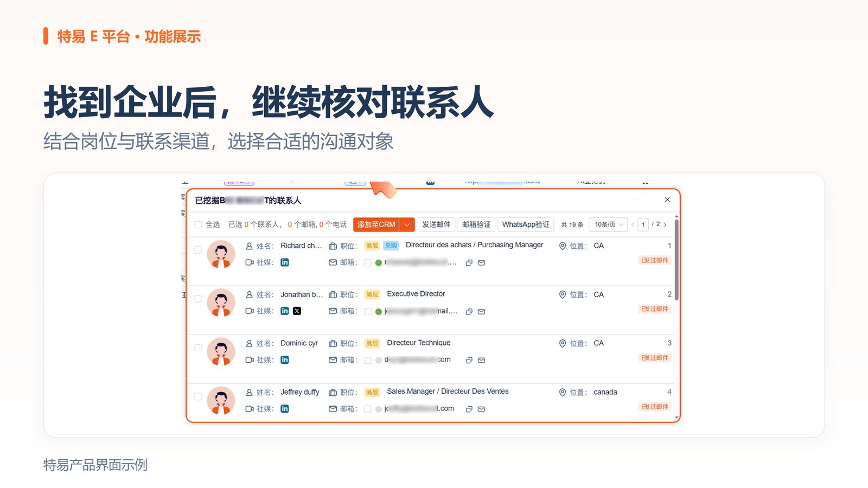
Task: Click the 邮箱验证 button
Action: pos(476,224)
